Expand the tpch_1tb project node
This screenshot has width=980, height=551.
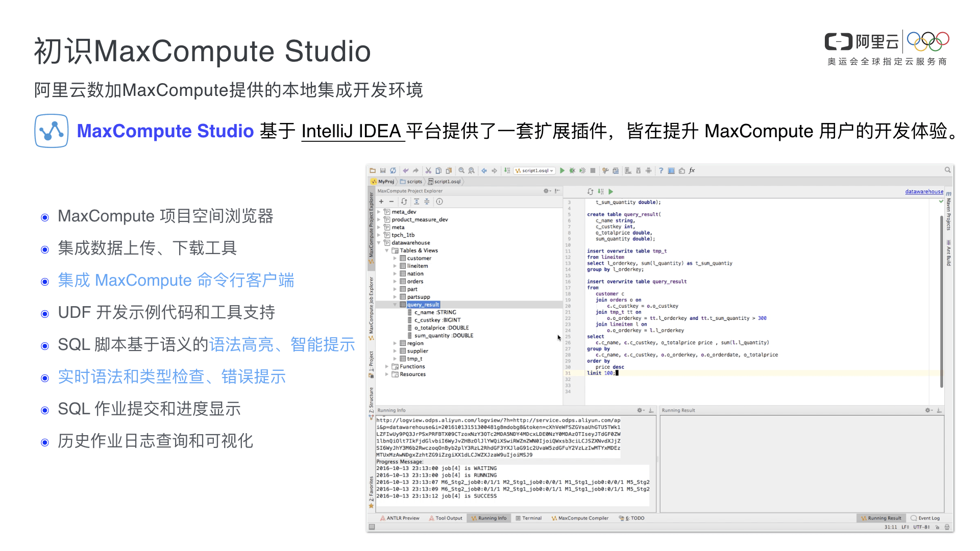coord(379,235)
